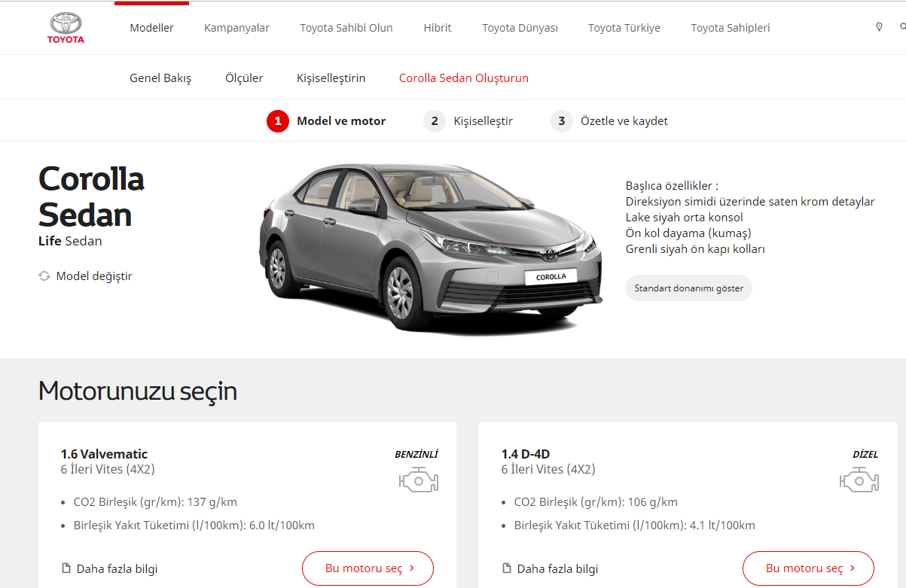
Task: Open Toyota Dünyası menu
Action: (520, 28)
